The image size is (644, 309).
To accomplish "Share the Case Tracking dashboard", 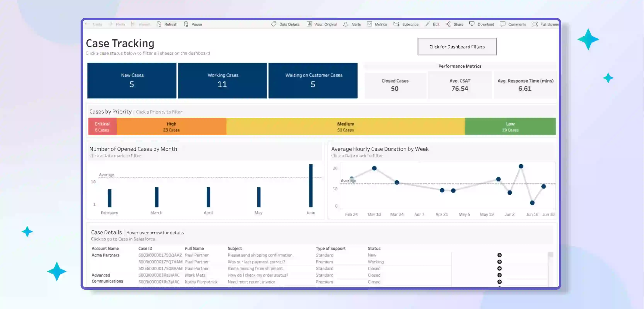I will (455, 24).
